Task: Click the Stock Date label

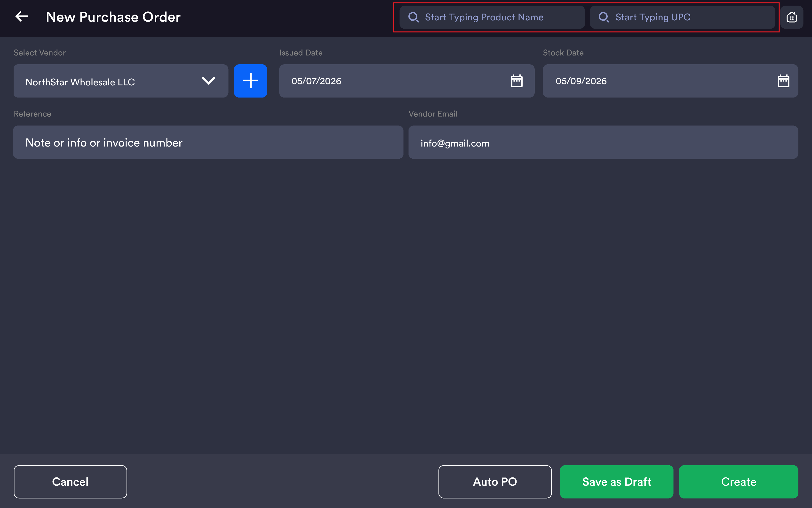Action: coord(563,53)
